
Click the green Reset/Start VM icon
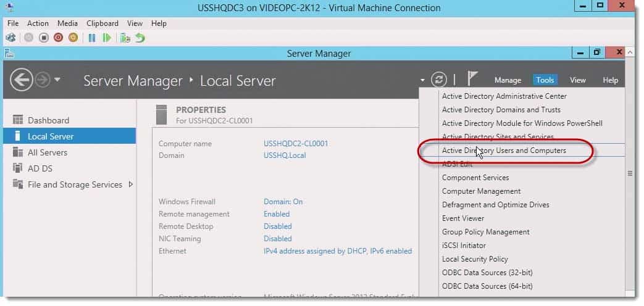pos(107,38)
